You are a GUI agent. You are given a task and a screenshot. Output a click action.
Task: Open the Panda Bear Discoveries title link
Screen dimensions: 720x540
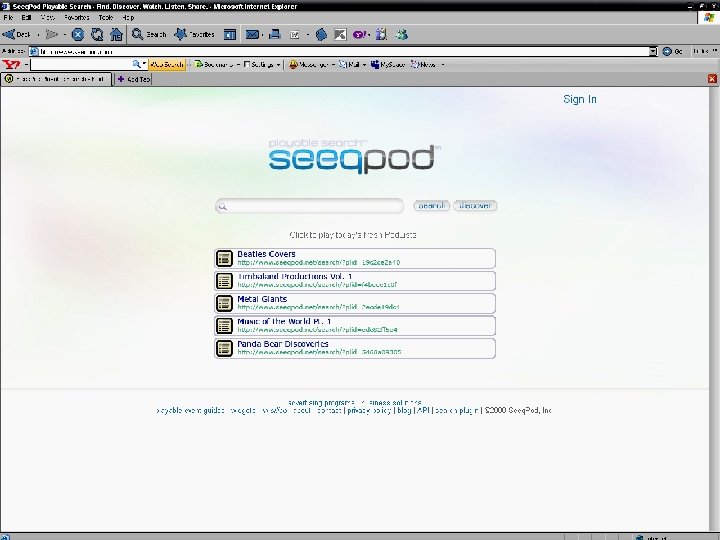coord(283,344)
